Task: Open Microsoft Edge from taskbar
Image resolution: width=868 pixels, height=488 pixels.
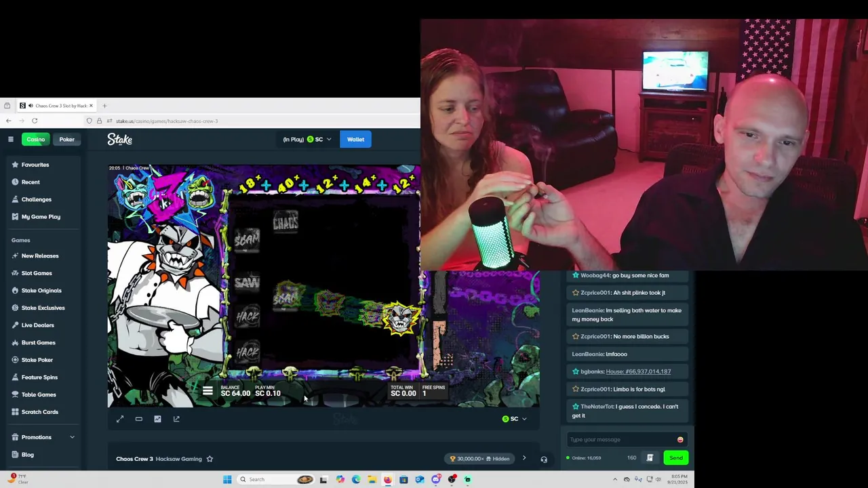Action: coord(356,479)
